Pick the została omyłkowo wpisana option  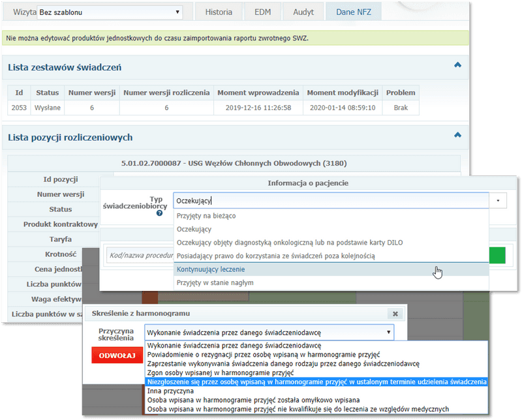(x=316, y=400)
